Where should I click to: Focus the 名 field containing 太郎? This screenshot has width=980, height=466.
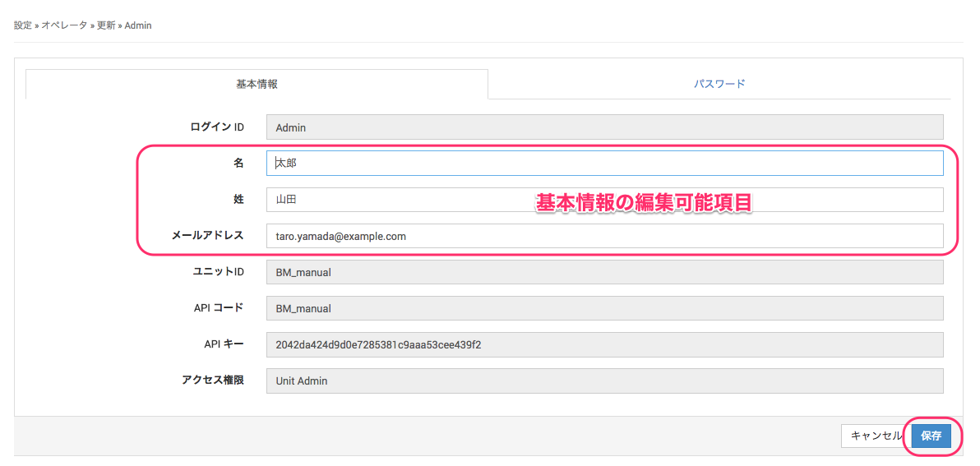click(x=604, y=163)
